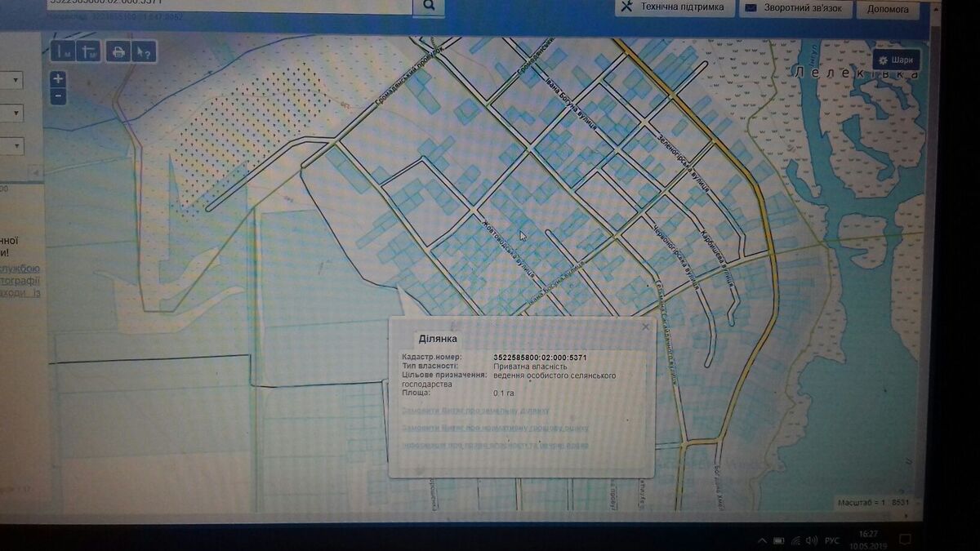Click the print map icon
980x551 pixels.
pos(118,52)
